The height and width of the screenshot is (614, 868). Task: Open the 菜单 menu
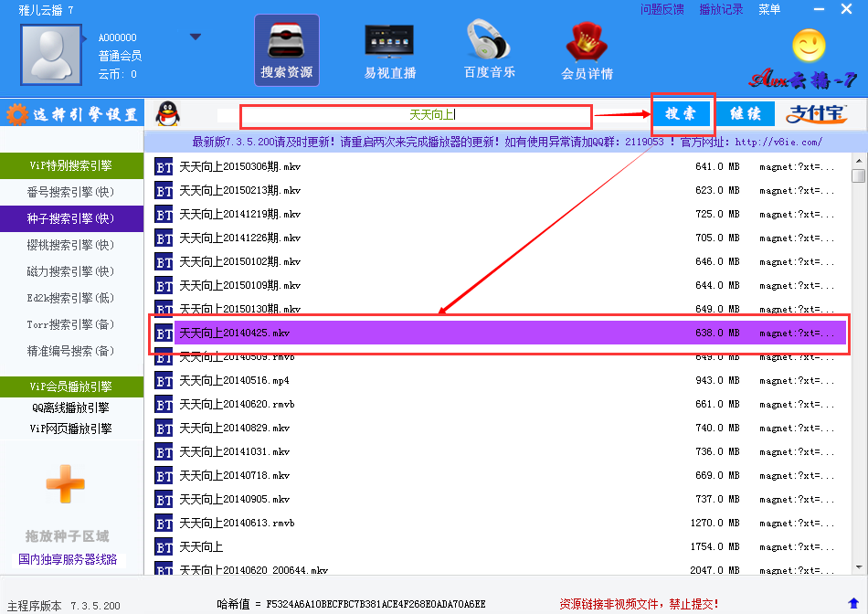click(769, 10)
